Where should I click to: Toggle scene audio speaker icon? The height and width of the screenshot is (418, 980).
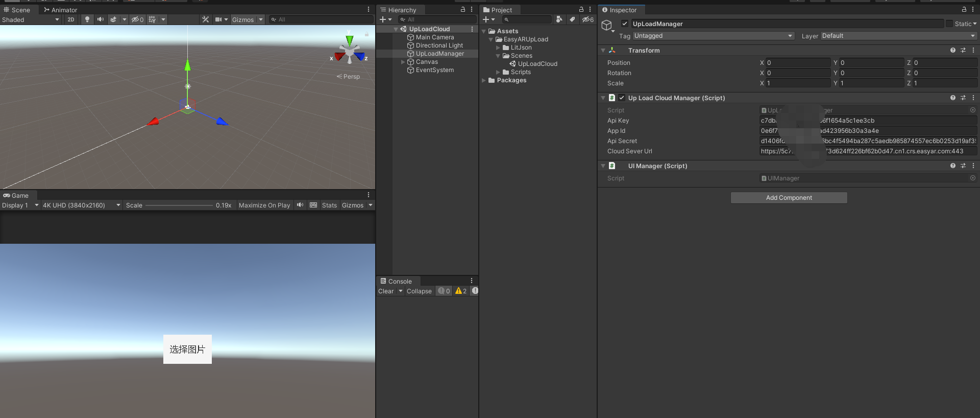[x=101, y=19]
